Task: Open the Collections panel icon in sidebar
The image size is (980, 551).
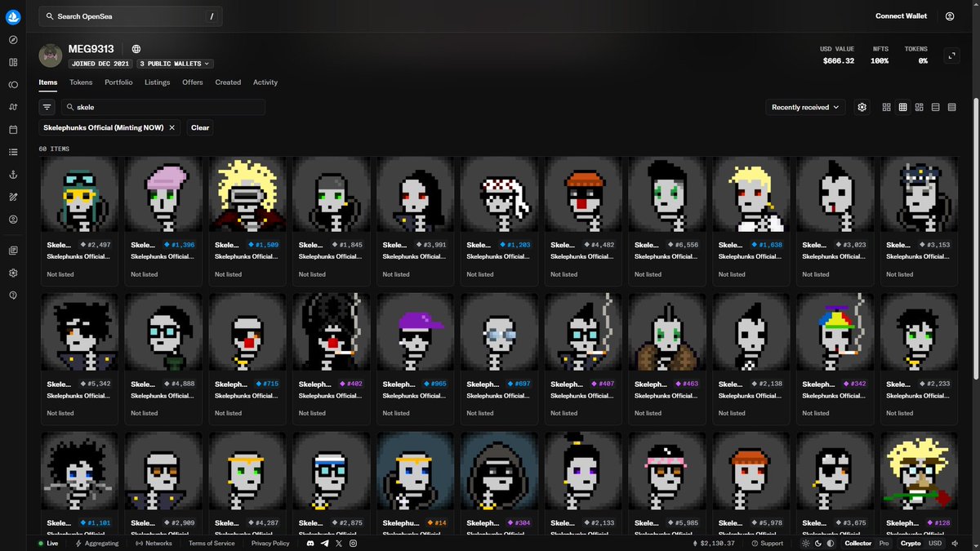Action: [13, 62]
